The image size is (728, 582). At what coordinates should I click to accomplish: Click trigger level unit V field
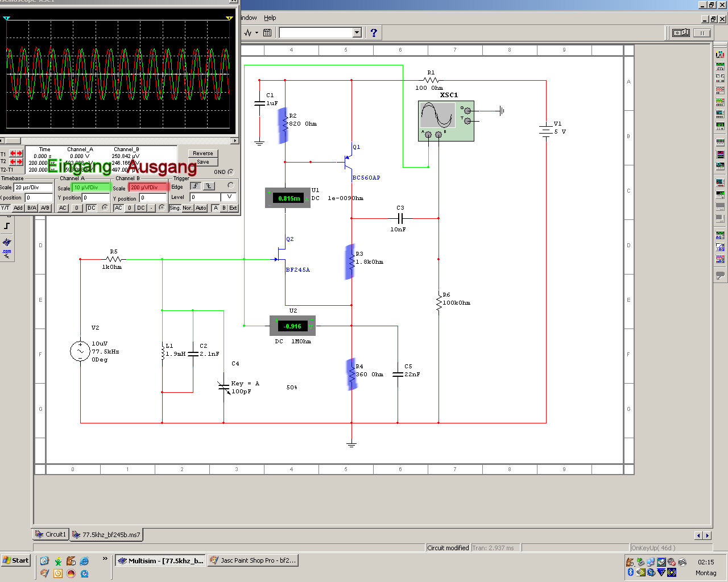[x=229, y=197]
